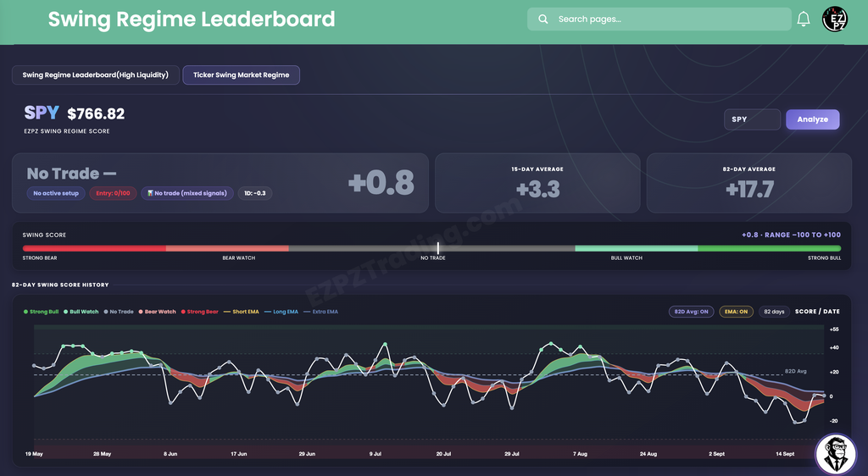Toggle the 82D Avg: ON switch
Screen dimensions: 868x476
(x=691, y=312)
